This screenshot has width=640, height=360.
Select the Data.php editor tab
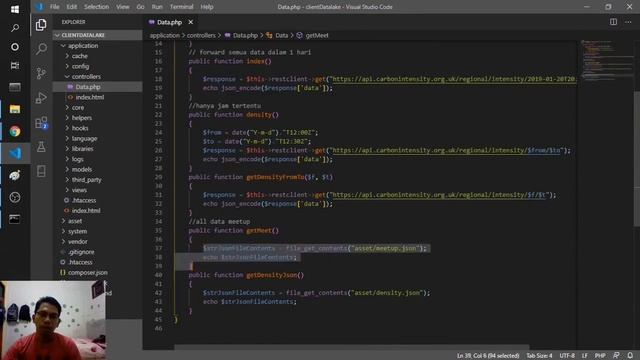click(169, 22)
